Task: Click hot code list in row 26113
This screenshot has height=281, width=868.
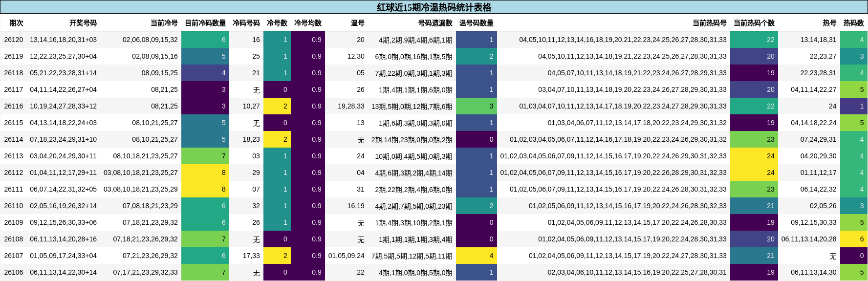Action: 613,156
